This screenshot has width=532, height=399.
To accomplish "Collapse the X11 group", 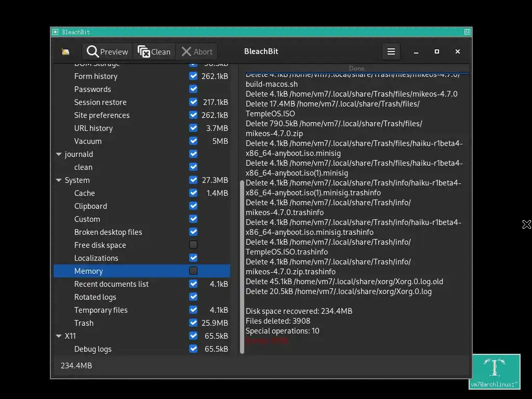I will coord(59,336).
